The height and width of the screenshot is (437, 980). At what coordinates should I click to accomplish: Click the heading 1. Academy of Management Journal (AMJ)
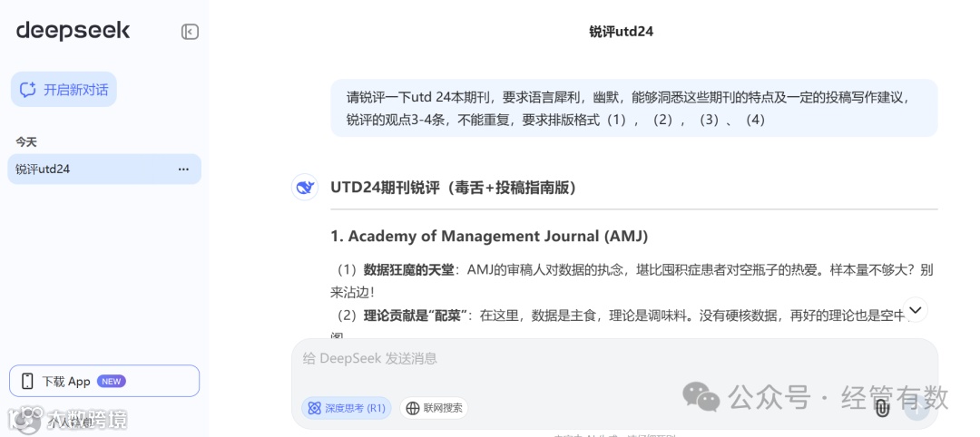click(x=489, y=237)
